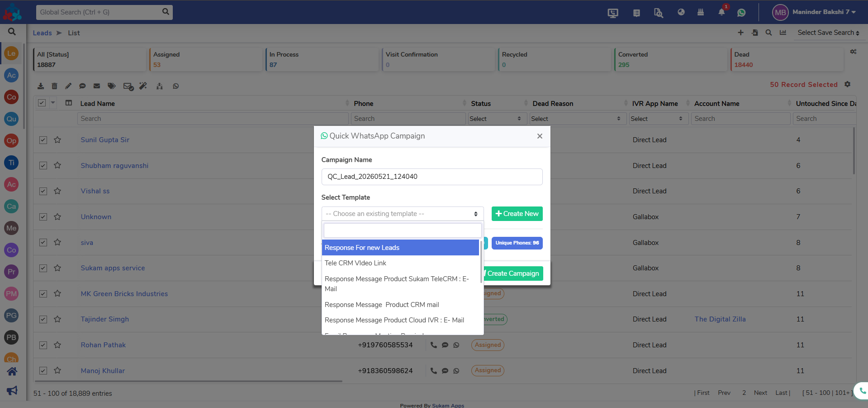The width and height of the screenshot is (868, 408).
Task: Choose Response For new Leads template
Action: 400,248
